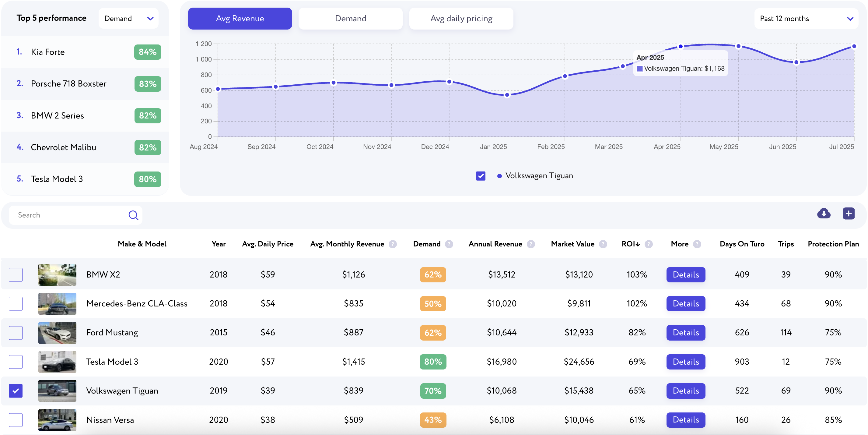The width and height of the screenshot is (868, 435).
Task: Open Details for Tesla Model 3 row
Action: (x=686, y=362)
